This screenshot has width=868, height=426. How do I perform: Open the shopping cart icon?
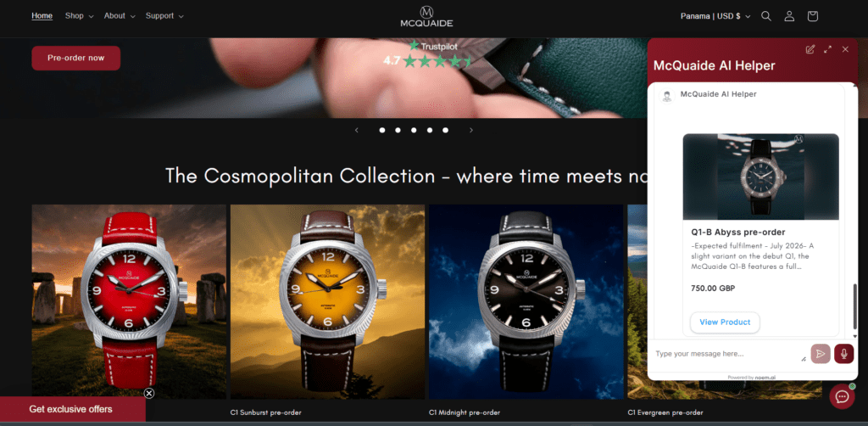[x=813, y=16]
